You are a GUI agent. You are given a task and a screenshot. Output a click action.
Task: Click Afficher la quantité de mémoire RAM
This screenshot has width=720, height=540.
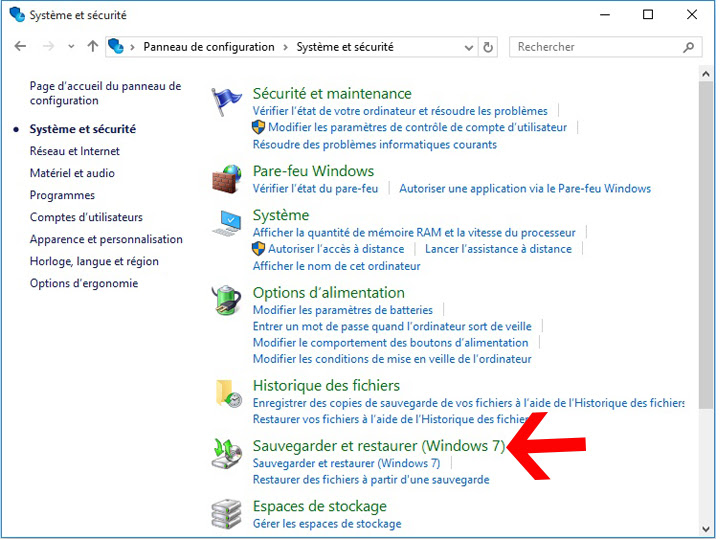pos(414,233)
